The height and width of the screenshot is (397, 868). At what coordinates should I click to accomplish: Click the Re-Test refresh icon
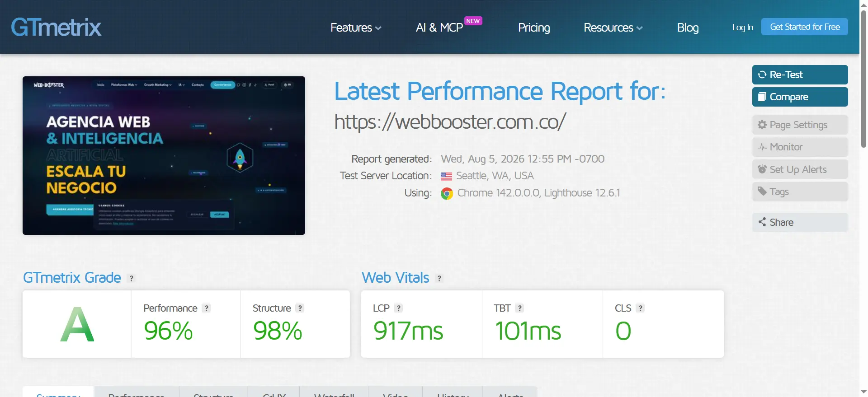pyautogui.click(x=762, y=75)
